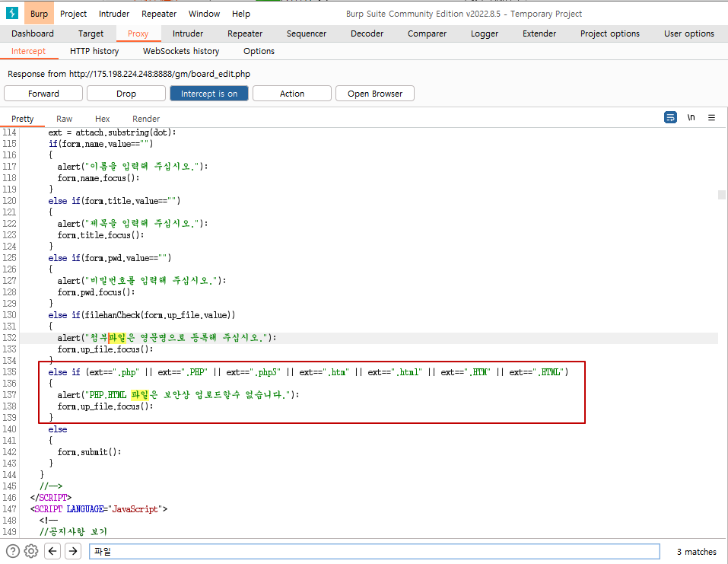
Task: Click the Drop button
Action: point(126,94)
